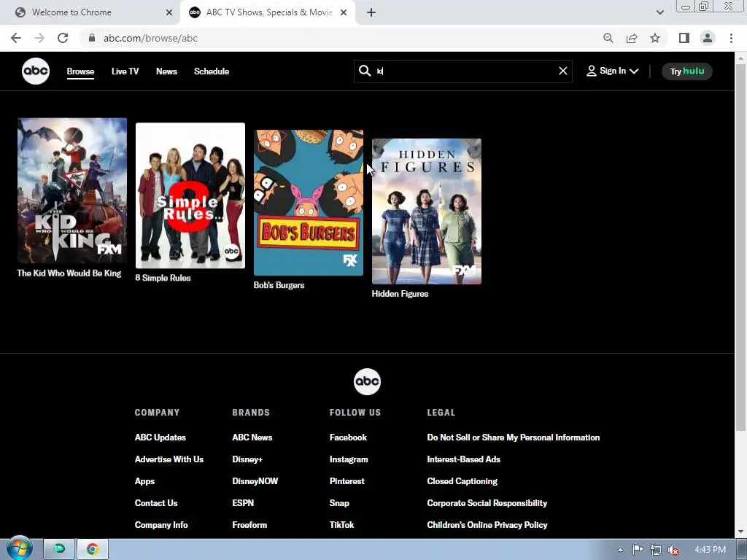Toggle the Chrome side panel icon
The width and height of the screenshot is (747, 560).
point(684,38)
